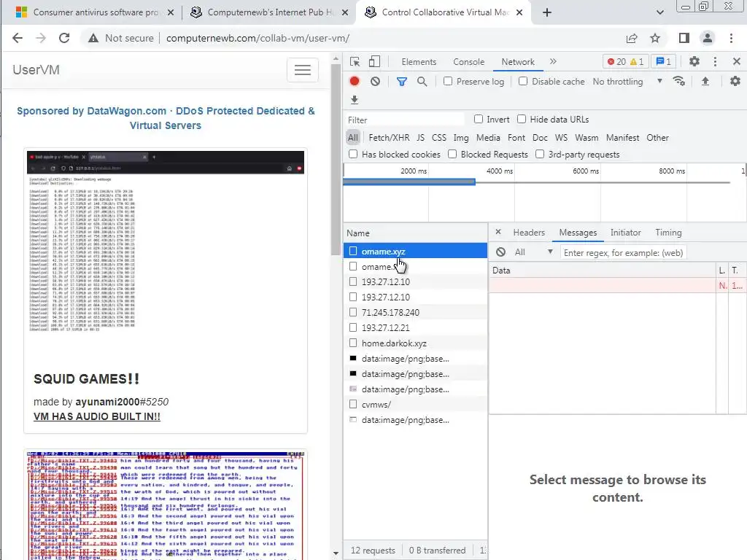This screenshot has height=560, width=747.
Task: Enable the Preserve log checkbox
Action: (448, 81)
